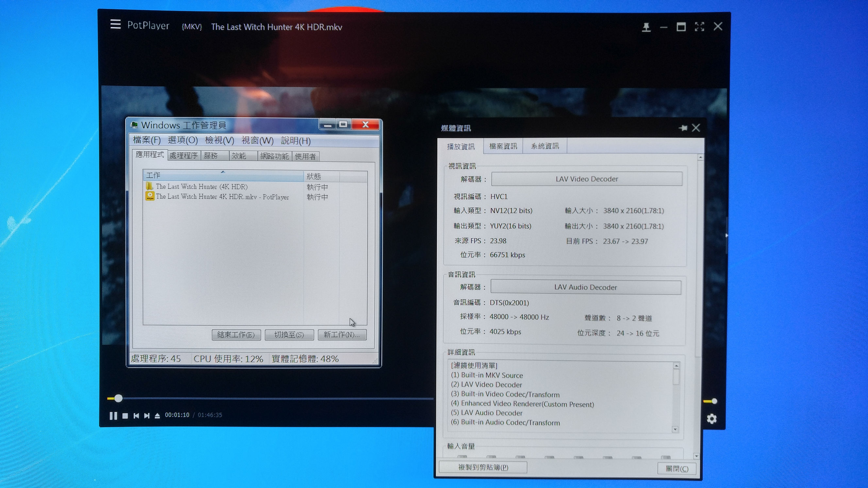
Task: Click the total duration 01:46:35 display
Action: (210, 415)
